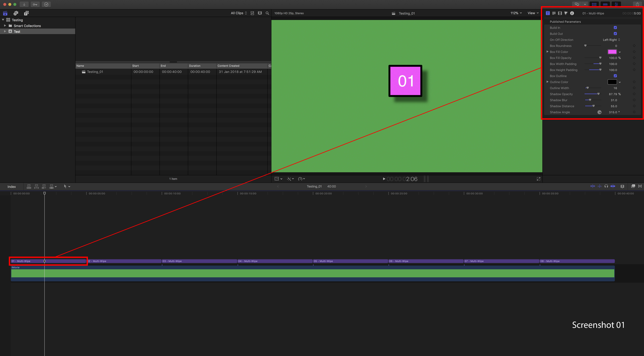Viewport: 644px width, 356px height.
Task: Uncheck the Build In checkbox
Action: [x=615, y=28]
